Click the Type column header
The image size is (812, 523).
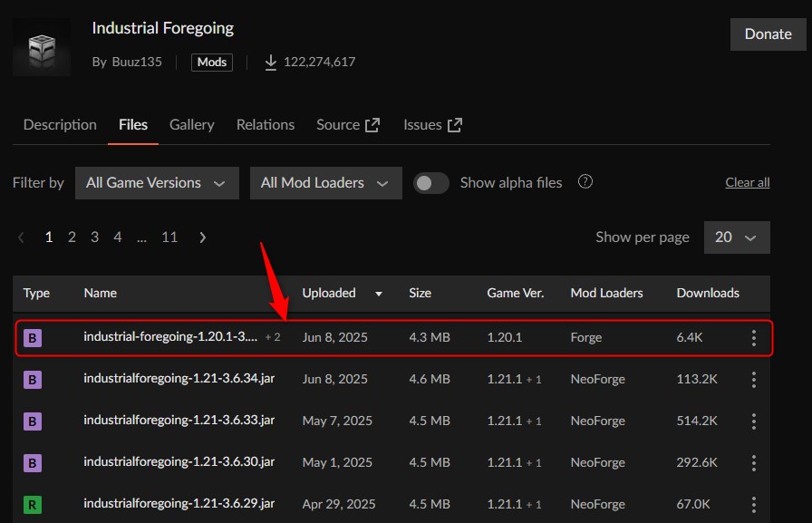(36, 294)
